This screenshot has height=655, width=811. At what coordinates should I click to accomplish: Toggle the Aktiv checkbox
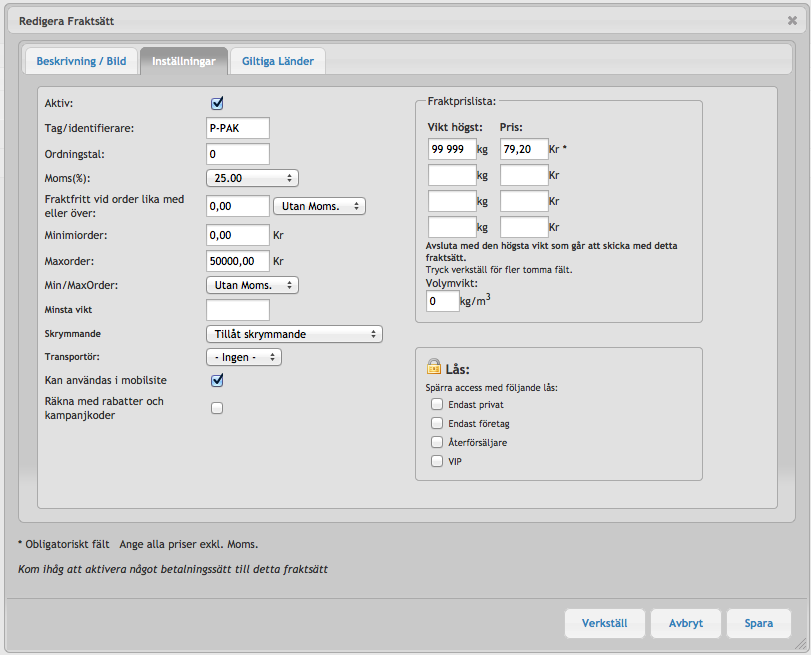(x=217, y=103)
